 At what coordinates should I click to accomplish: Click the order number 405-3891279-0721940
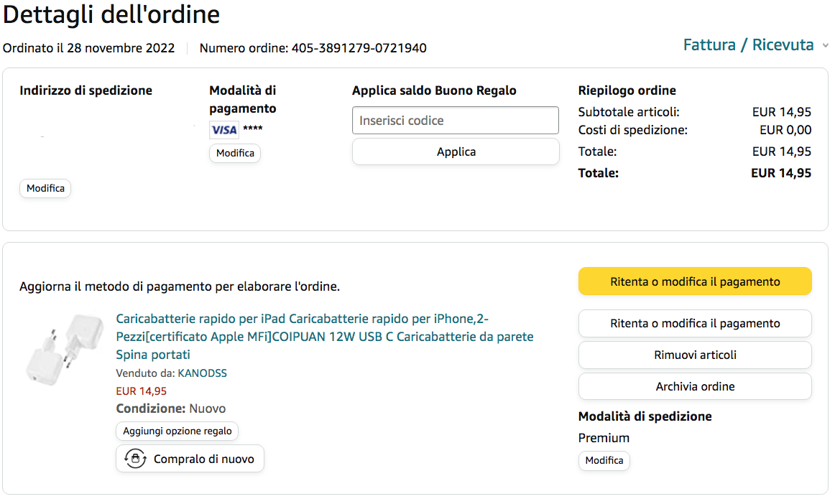pos(359,48)
